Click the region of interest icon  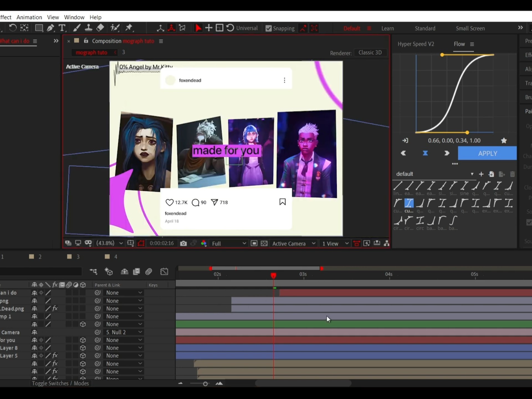pyautogui.click(x=254, y=243)
